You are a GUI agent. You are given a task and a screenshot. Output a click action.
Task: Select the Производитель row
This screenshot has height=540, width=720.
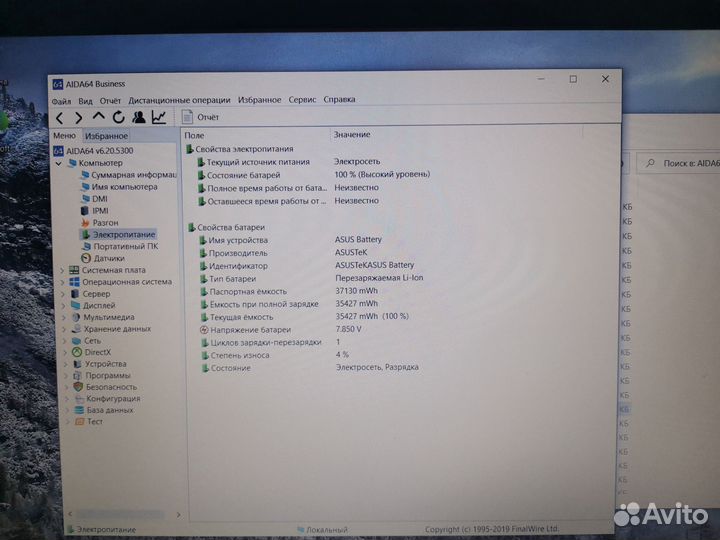pos(314,253)
